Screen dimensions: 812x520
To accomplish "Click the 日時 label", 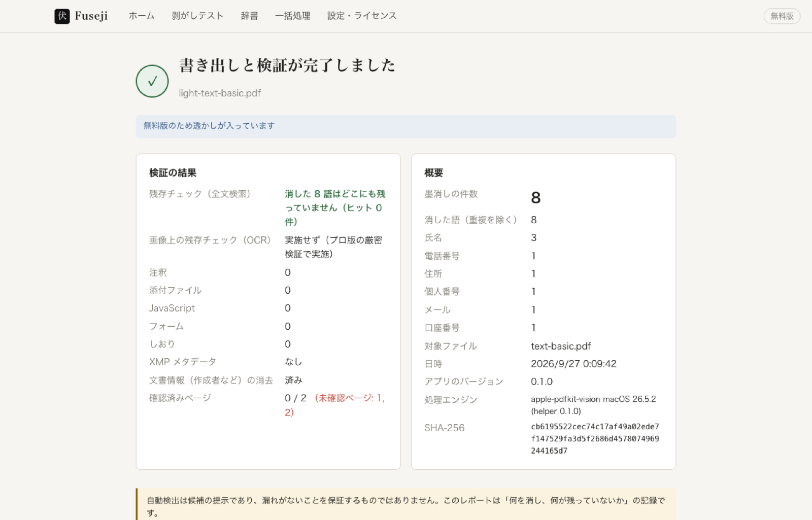I will 433,364.
